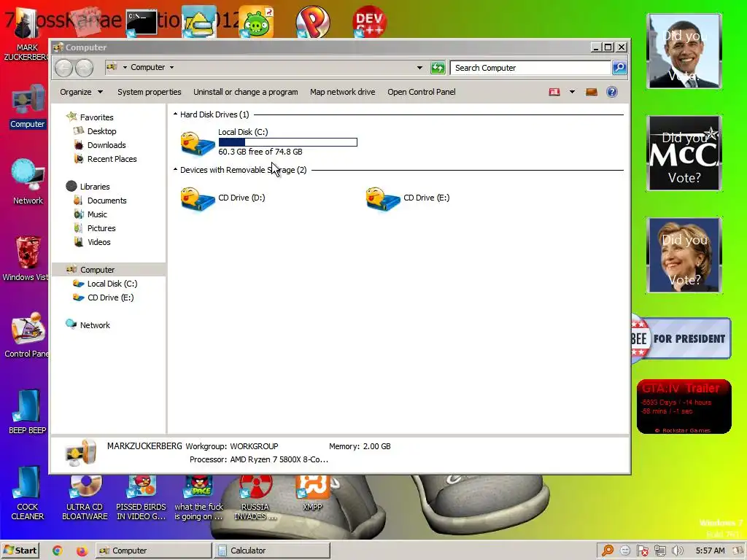Select the Local Disk (C:) drive icon
747x560 pixels.
[x=198, y=143]
